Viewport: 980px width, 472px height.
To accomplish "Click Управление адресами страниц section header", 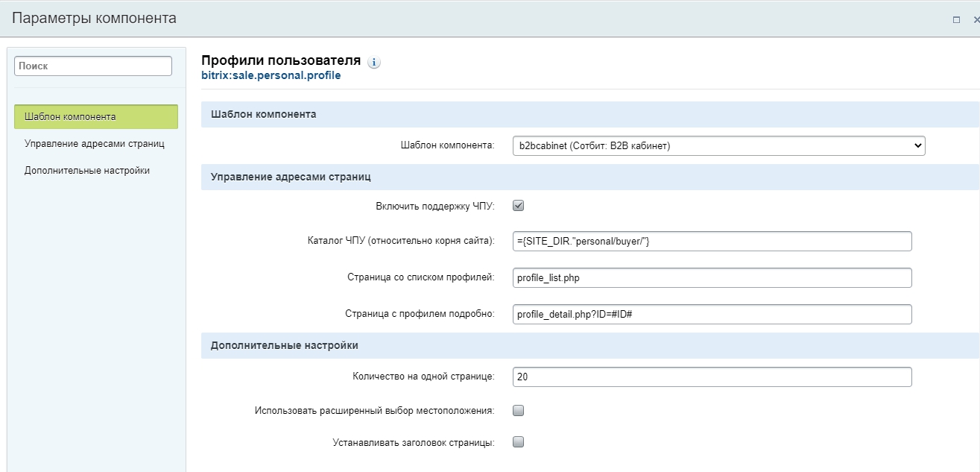I will pyautogui.click(x=589, y=177).
